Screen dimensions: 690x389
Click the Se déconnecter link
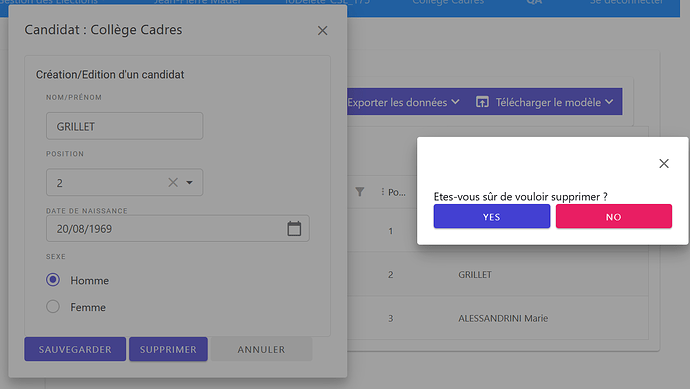tap(627, 2)
